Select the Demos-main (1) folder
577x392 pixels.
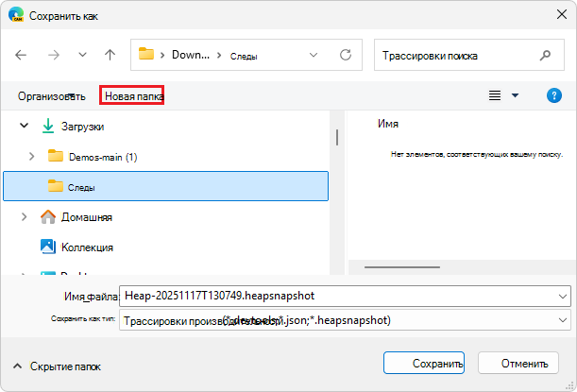[x=103, y=157]
